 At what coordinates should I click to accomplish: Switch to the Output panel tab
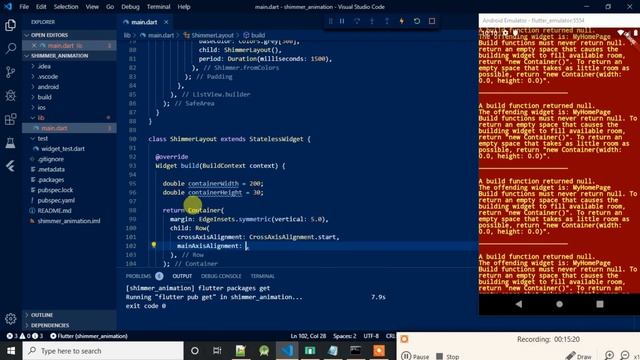182,276
